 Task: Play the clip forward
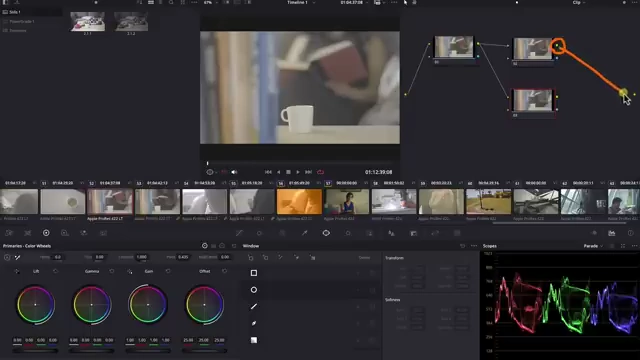[x=298, y=172]
